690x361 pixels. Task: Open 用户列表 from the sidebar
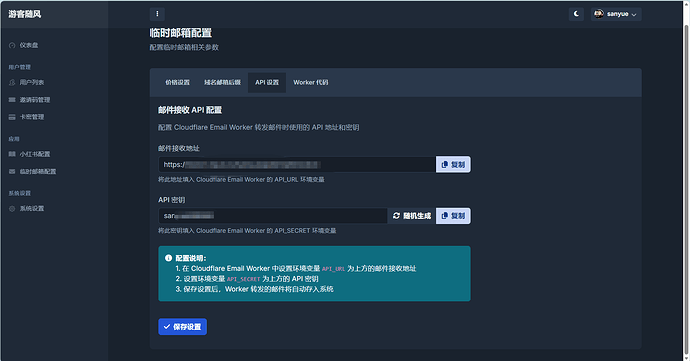point(32,82)
